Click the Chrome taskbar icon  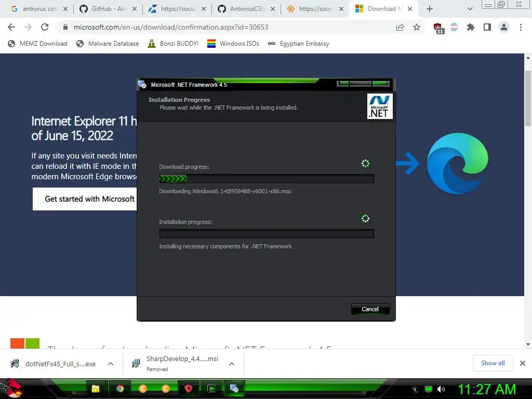point(120,389)
